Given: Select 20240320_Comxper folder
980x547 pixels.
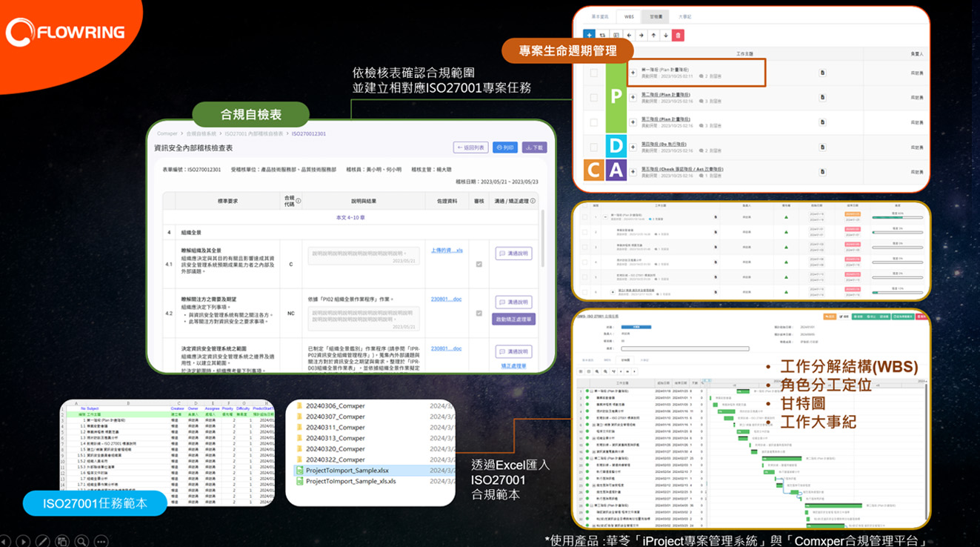Looking at the screenshot, I should coord(336,448).
